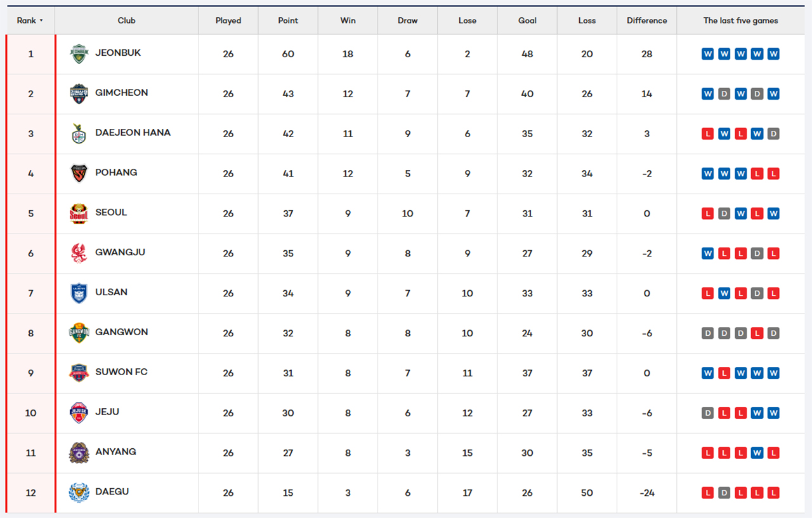Click the Pohang club crest icon
The height and width of the screenshot is (518, 812).
79,173
